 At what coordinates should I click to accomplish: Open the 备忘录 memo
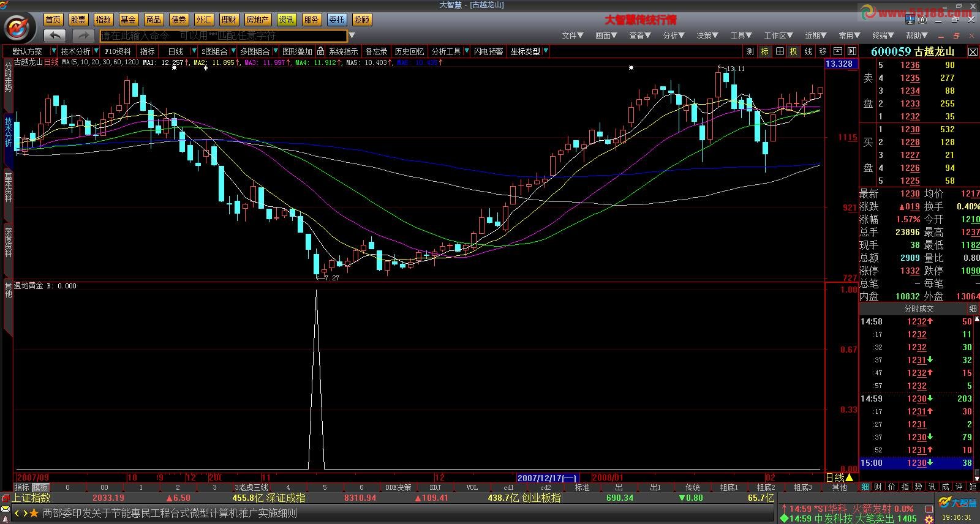click(x=376, y=51)
